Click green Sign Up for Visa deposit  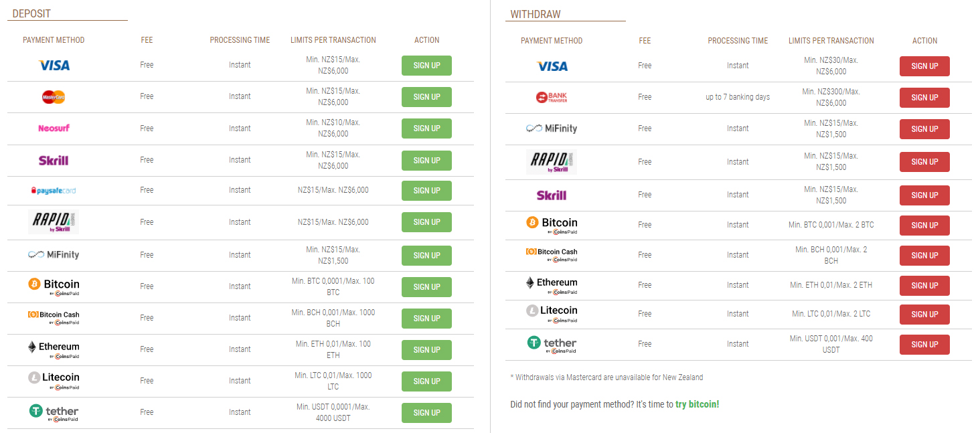[426, 66]
